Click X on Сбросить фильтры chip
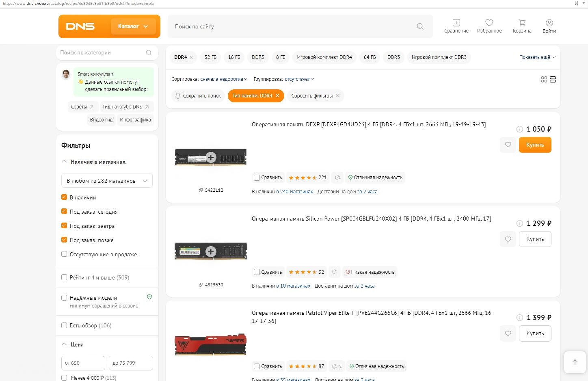This screenshot has width=588, height=381. tap(337, 96)
